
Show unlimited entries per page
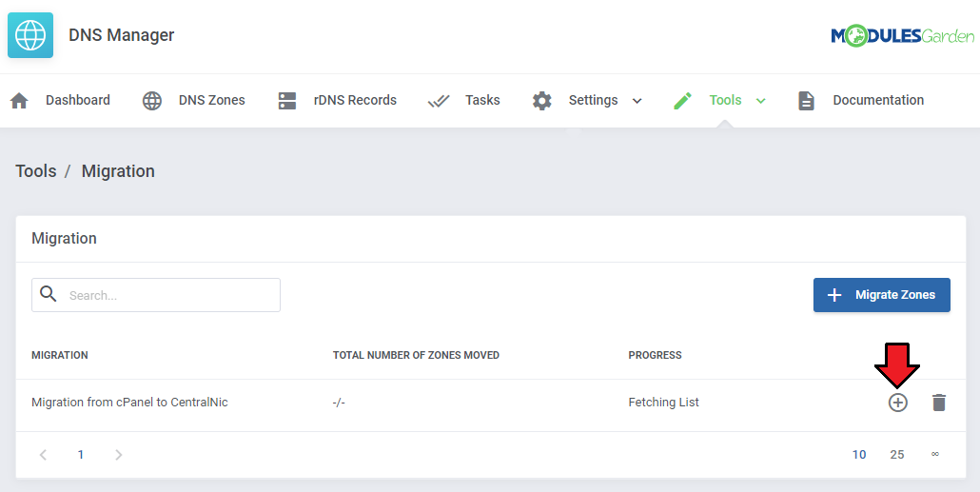935,454
